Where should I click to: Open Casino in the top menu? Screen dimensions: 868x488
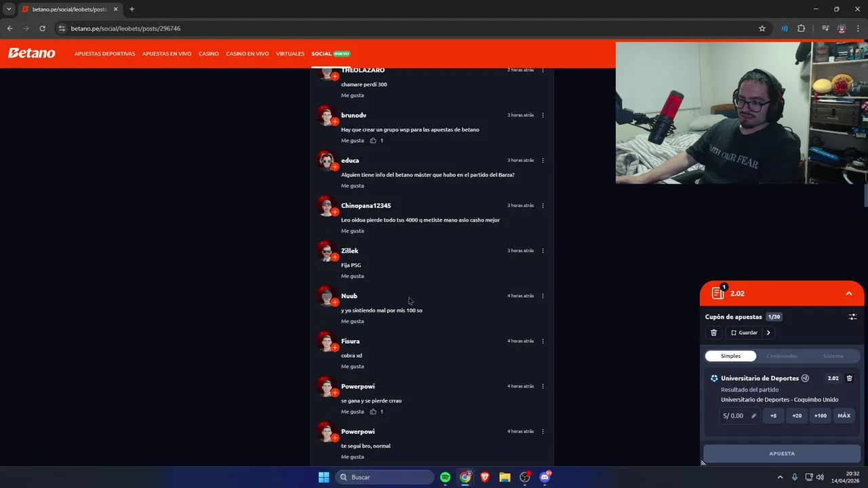pos(209,54)
